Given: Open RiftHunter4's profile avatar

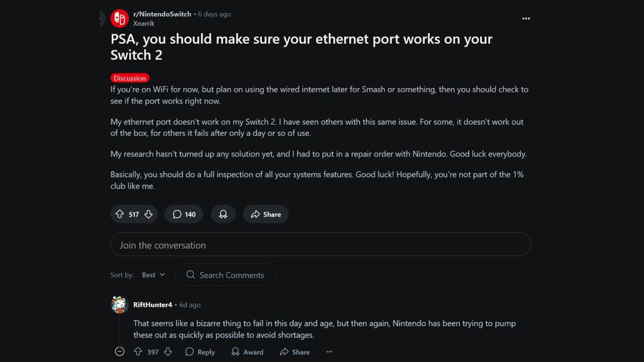Looking at the screenshot, I should pos(119,305).
